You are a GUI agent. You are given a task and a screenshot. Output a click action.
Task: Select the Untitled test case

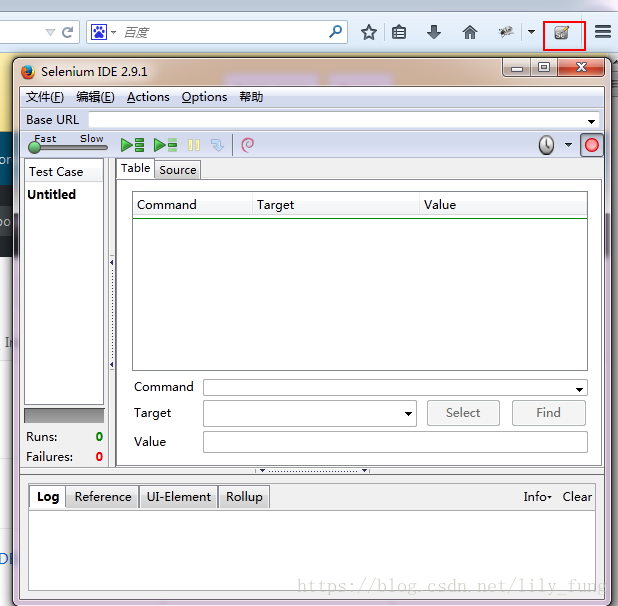click(52, 194)
